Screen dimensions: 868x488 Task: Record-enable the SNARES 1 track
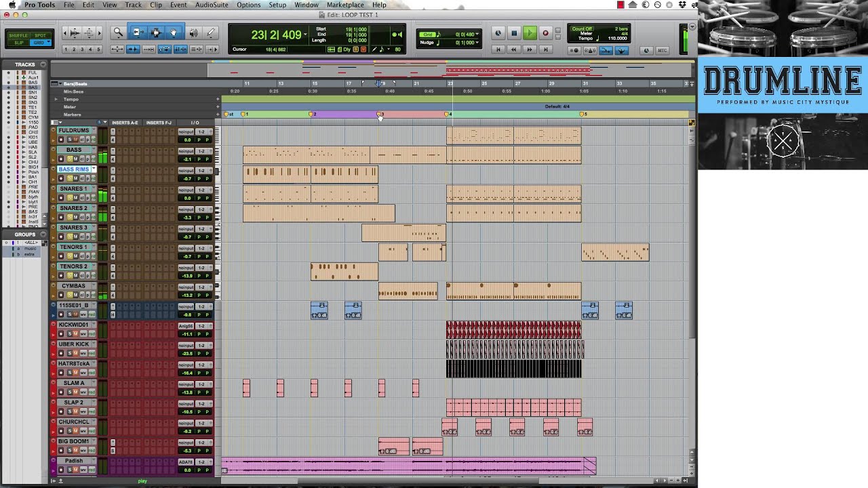[62, 198]
